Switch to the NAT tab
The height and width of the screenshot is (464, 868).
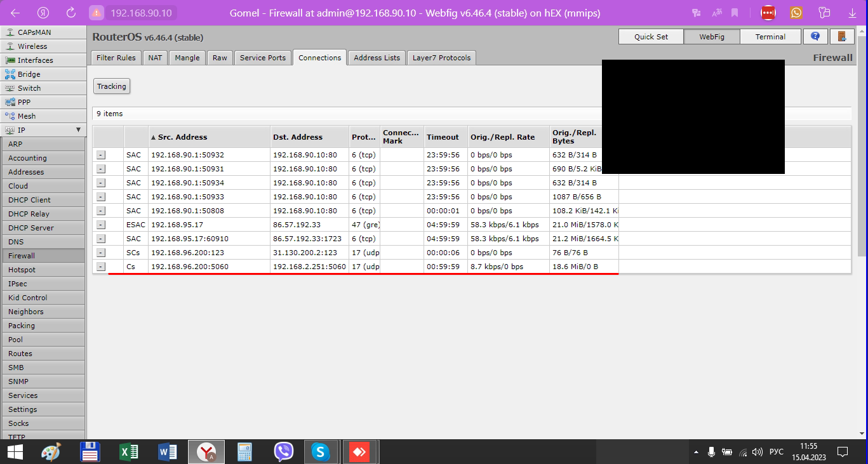pos(155,58)
